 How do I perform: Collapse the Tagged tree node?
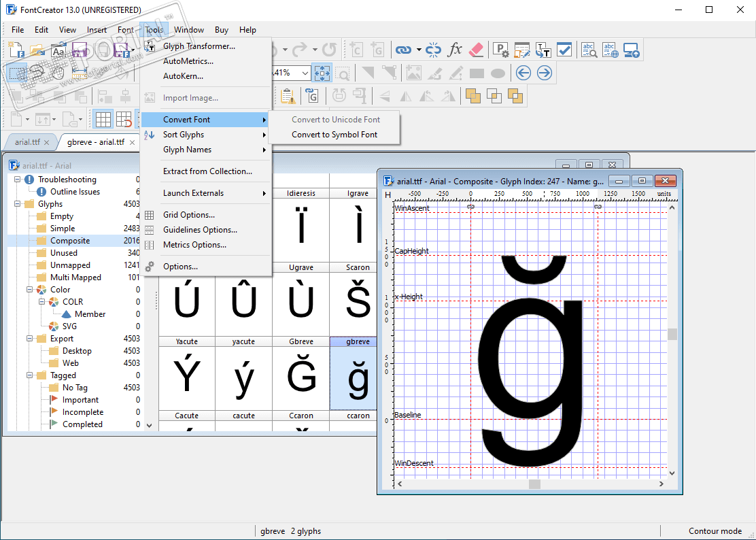pyautogui.click(x=29, y=375)
